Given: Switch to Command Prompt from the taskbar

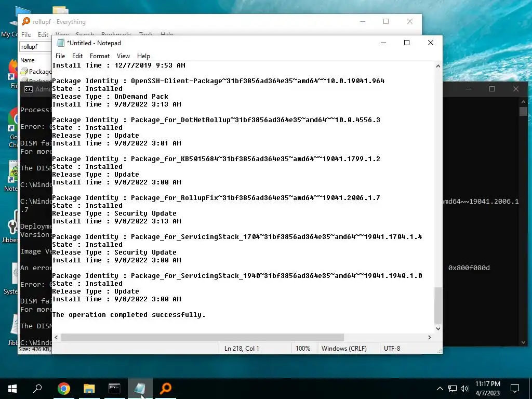Looking at the screenshot, I should pos(114,389).
